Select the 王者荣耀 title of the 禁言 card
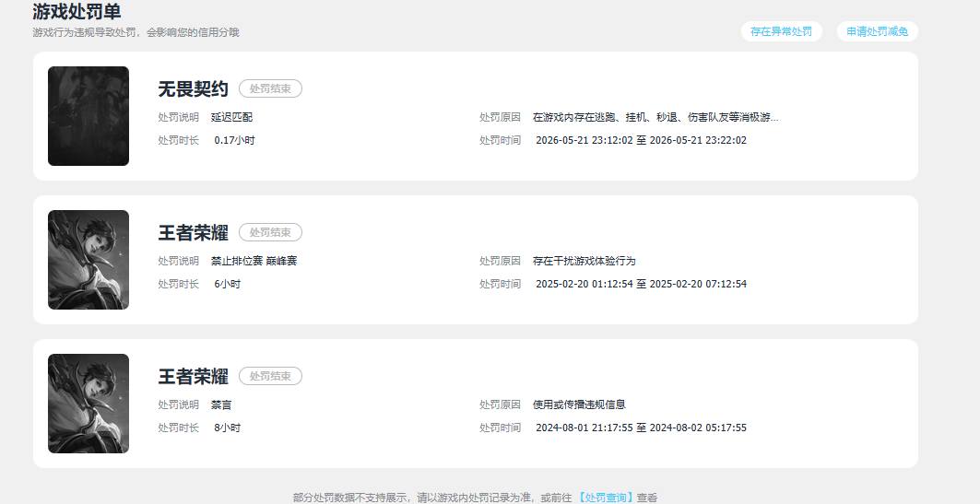 click(x=193, y=376)
